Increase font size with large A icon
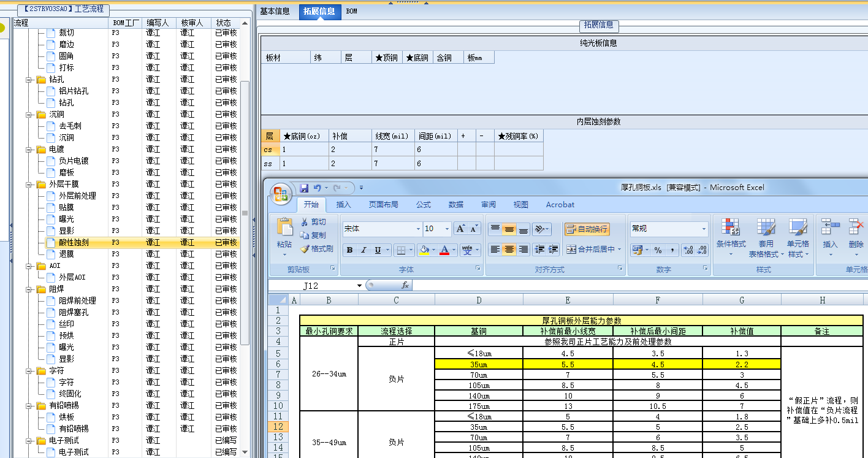Viewport: 868px width, 458px height. coord(460,229)
